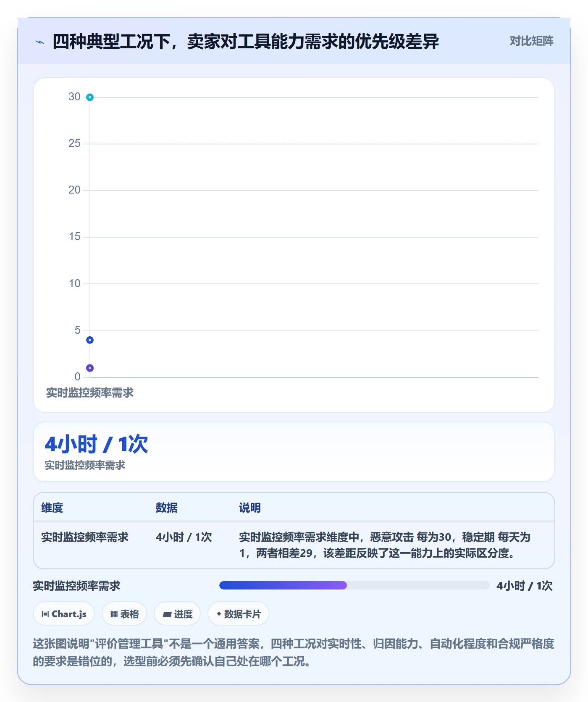588x702 pixels.
Task: Click the 说明 column header
Action: [250, 508]
